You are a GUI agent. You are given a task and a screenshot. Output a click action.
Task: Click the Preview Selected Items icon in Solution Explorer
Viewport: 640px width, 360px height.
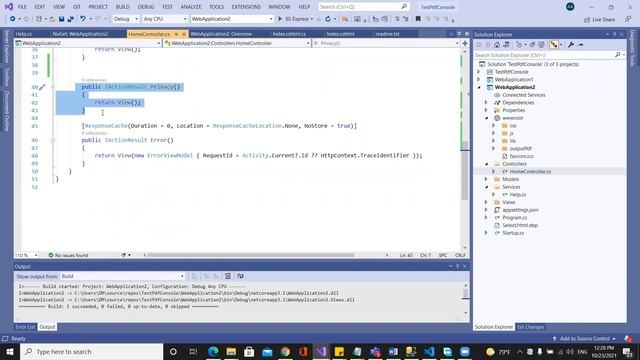click(x=580, y=44)
